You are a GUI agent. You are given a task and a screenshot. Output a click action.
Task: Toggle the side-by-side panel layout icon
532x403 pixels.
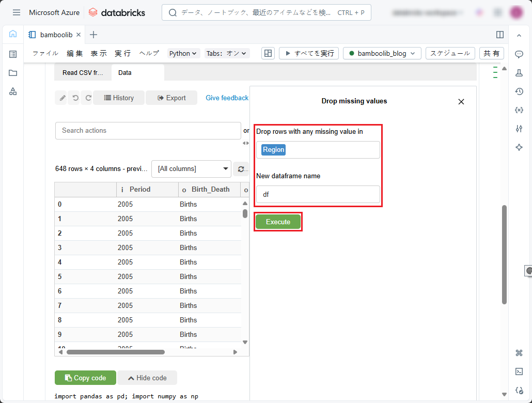[499, 35]
